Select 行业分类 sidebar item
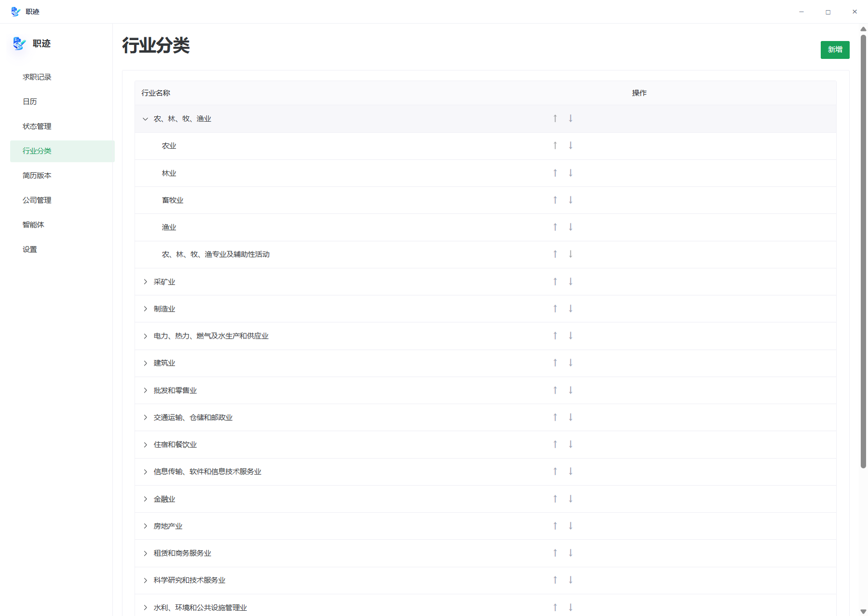This screenshot has width=868, height=616. click(x=62, y=151)
